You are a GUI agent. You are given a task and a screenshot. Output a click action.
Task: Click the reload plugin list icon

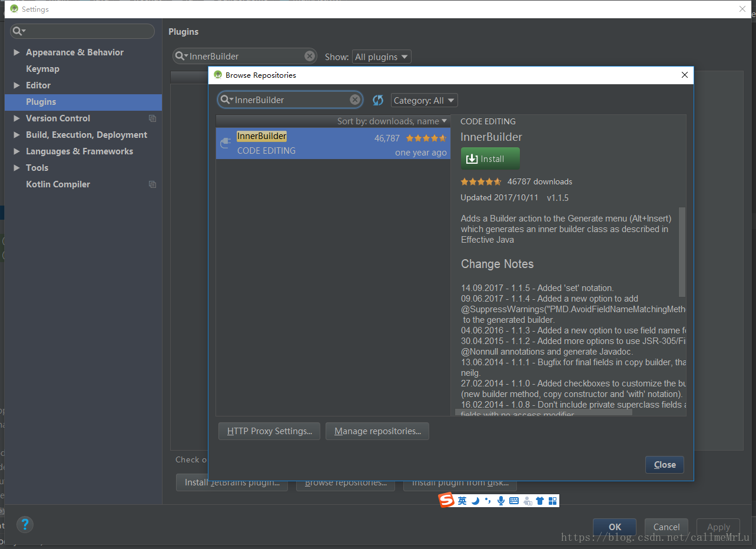click(378, 100)
